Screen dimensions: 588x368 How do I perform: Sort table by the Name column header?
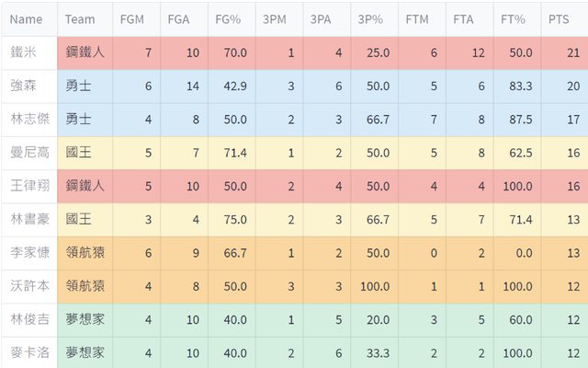tap(27, 19)
